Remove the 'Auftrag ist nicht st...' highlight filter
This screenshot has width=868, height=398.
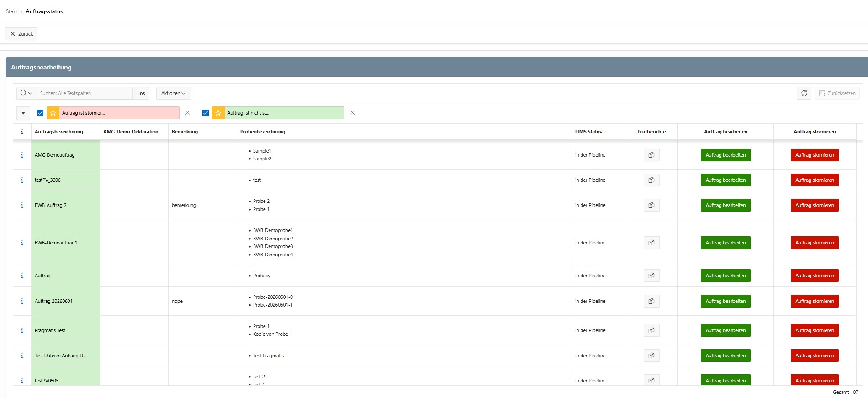tap(353, 113)
